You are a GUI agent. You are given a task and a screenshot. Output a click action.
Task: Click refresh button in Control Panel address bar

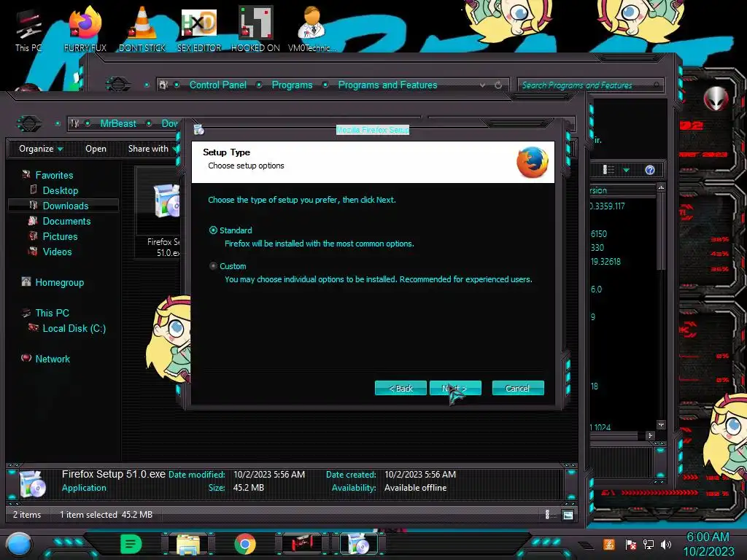pos(498,85)
